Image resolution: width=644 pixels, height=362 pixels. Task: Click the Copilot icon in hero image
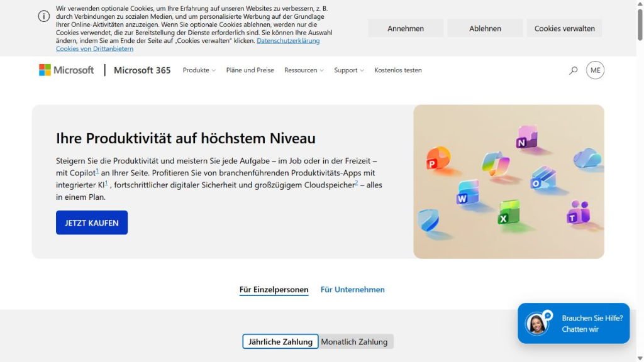click(x=496, y=163)
